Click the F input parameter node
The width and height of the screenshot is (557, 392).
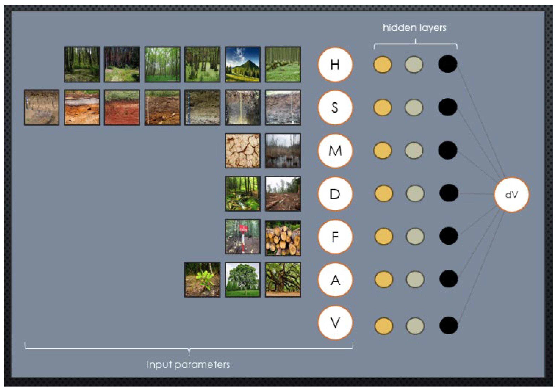tap(335, 237)
